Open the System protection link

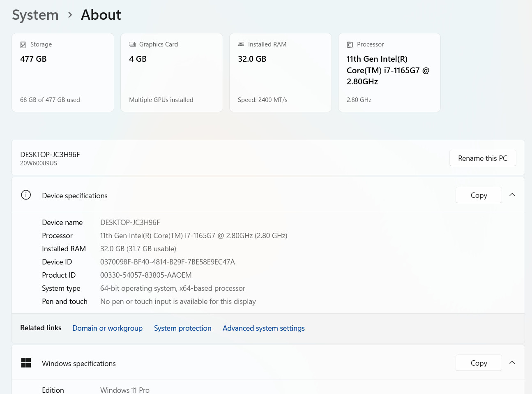(183, 328)
